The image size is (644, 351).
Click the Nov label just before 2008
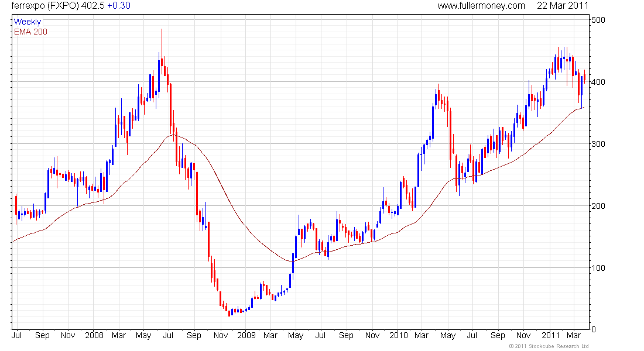point(68,335)
